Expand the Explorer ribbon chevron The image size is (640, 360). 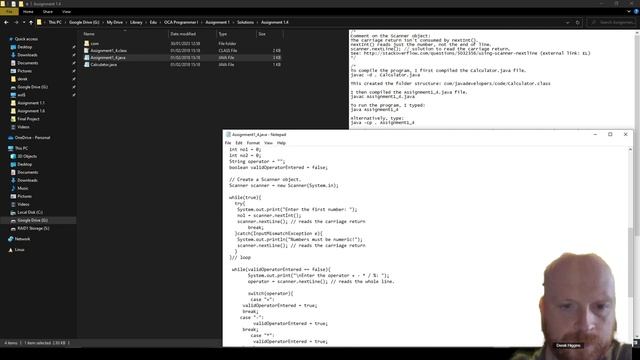[x=629, y=12]
